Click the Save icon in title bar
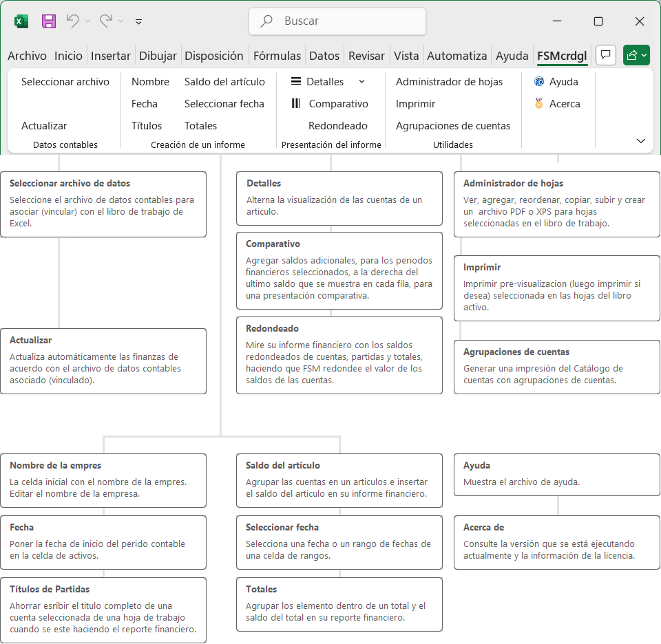The width and height of the screenshot is (661, 644). point(49,21)
